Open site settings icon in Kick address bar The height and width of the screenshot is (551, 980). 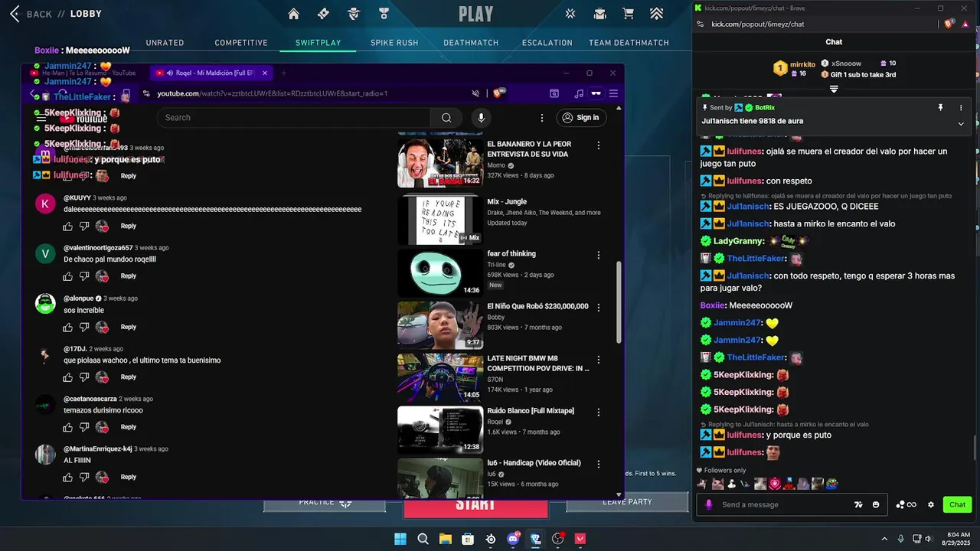pyautogui.click(x=701, y=24)
